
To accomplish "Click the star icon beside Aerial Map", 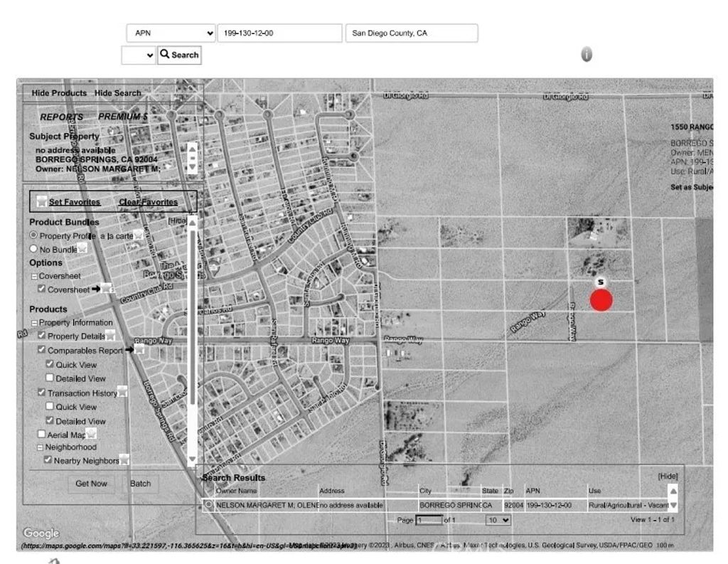I will 91,433.
